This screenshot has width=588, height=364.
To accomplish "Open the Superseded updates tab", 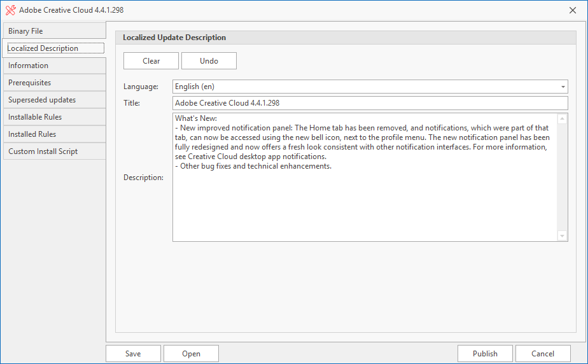I will 54,100.
